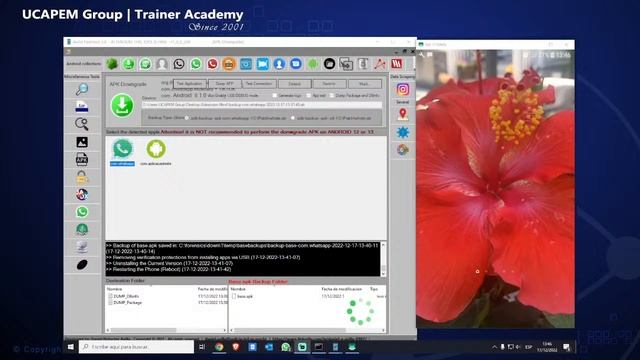Click the green cube icon in top toolbar
The height and width of the screenshot is (360, 640).
(x=112, y=64)
